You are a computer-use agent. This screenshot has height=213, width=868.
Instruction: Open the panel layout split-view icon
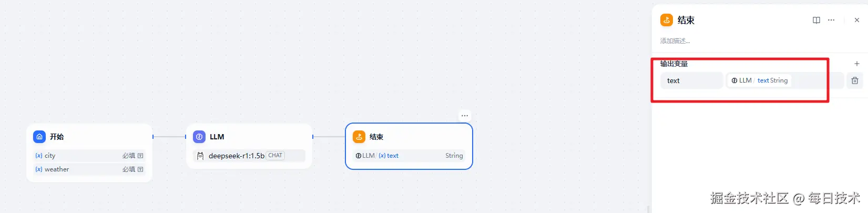click(816, 20)
